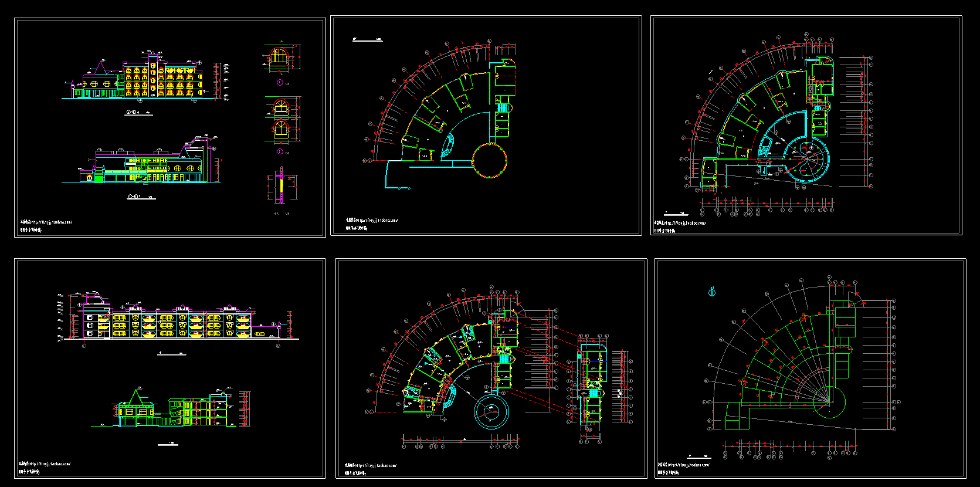980x487 pixels.
Task: Click the taobao link in top-middle sheet
Action: (x=372, y=221)
